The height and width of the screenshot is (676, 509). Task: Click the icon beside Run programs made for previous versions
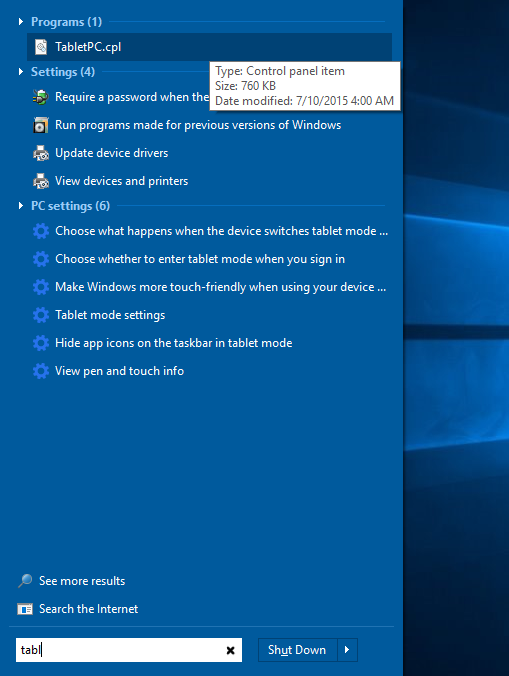point(41,125)
